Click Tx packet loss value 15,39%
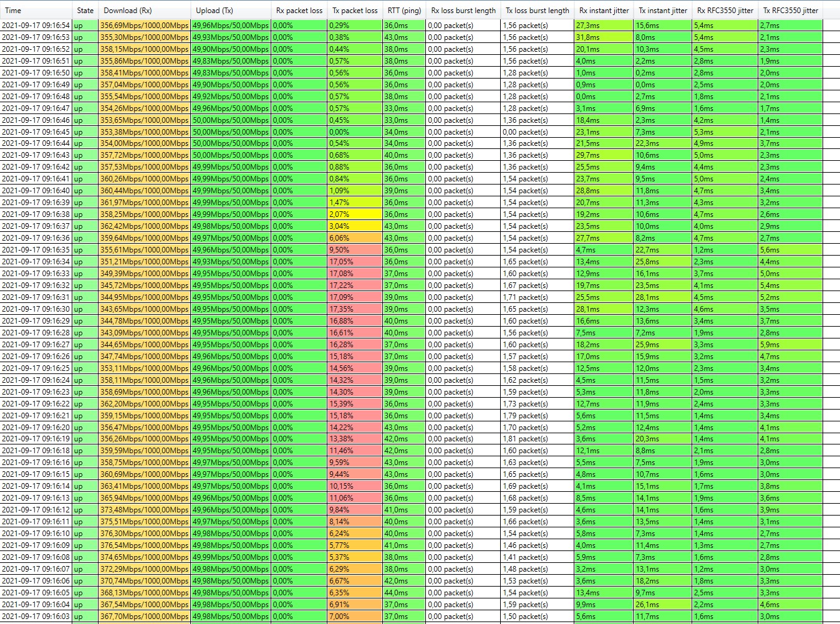Viewport: 840px width, 624px height. tap(355, 404)
